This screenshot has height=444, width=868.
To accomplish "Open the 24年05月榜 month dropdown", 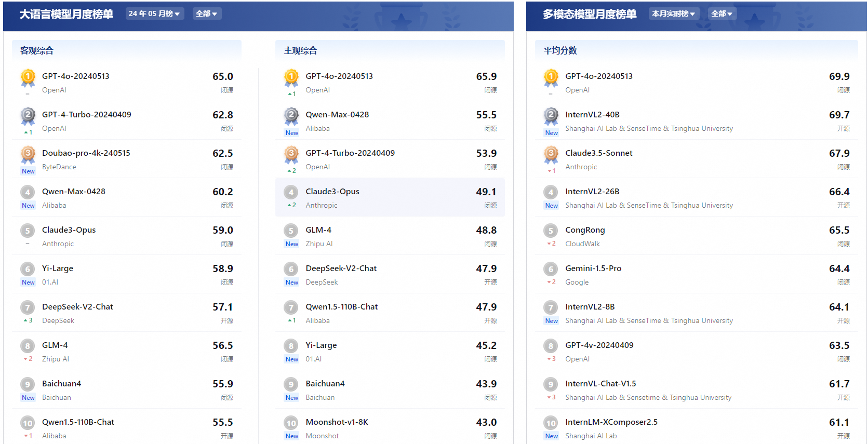I will pos(155,14).
